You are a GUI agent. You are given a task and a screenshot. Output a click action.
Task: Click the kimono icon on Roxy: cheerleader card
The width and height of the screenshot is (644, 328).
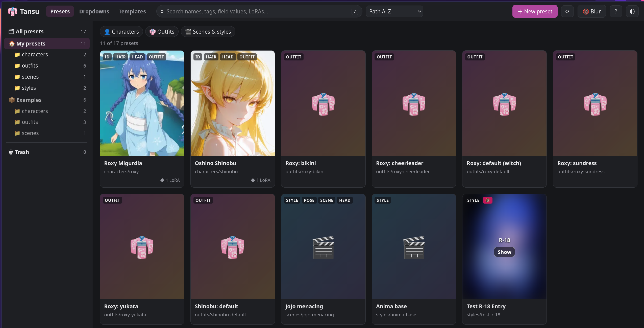[x=414, y=104]
